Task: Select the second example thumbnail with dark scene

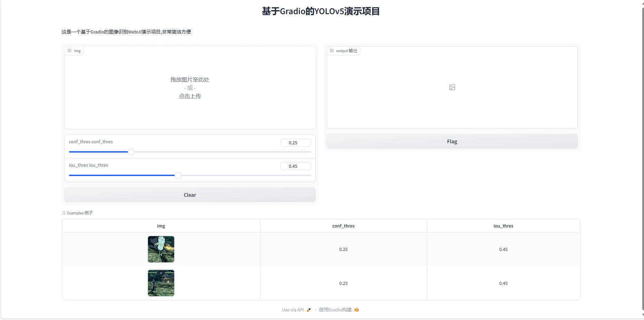Action: tap(161, 283)
